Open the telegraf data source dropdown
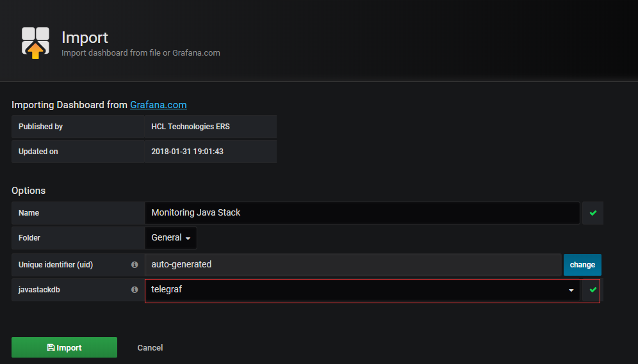The height and width of the screenshot is (364, 638). (x=363, y=290)
